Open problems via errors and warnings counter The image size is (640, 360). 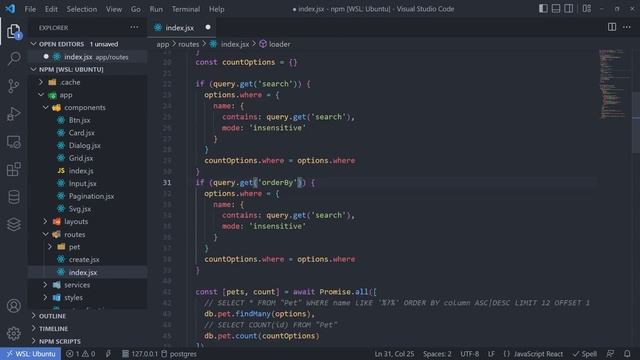(x=81, y=354)
